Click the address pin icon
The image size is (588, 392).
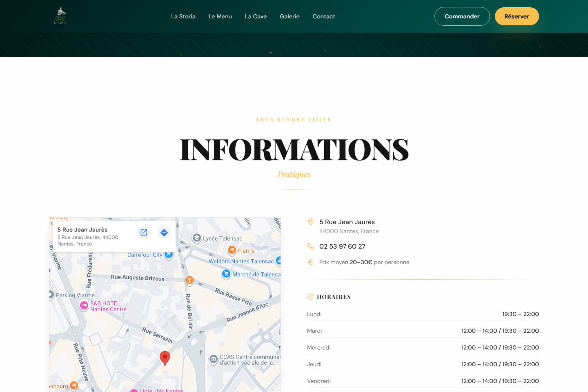point(311,222)
